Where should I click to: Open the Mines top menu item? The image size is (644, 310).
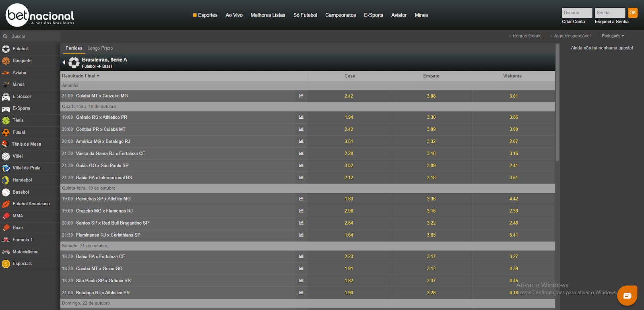click(421, 15)
